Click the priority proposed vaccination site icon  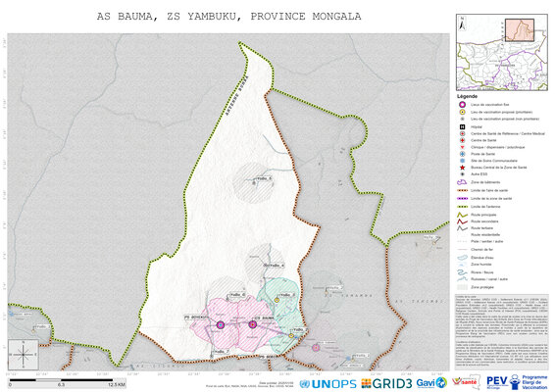click(x=462, y=112)
